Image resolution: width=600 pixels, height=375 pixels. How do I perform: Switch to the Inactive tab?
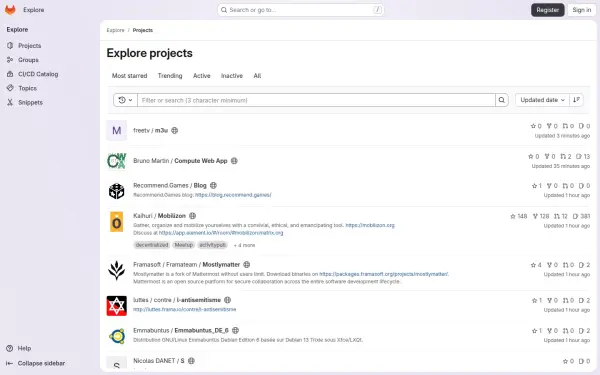[x=232, y=76]
